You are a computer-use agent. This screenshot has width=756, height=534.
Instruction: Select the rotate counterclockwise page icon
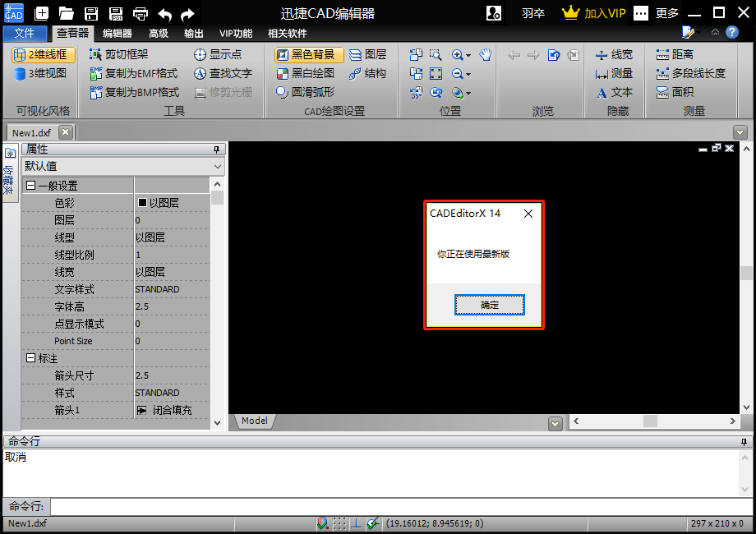point(416,73)
